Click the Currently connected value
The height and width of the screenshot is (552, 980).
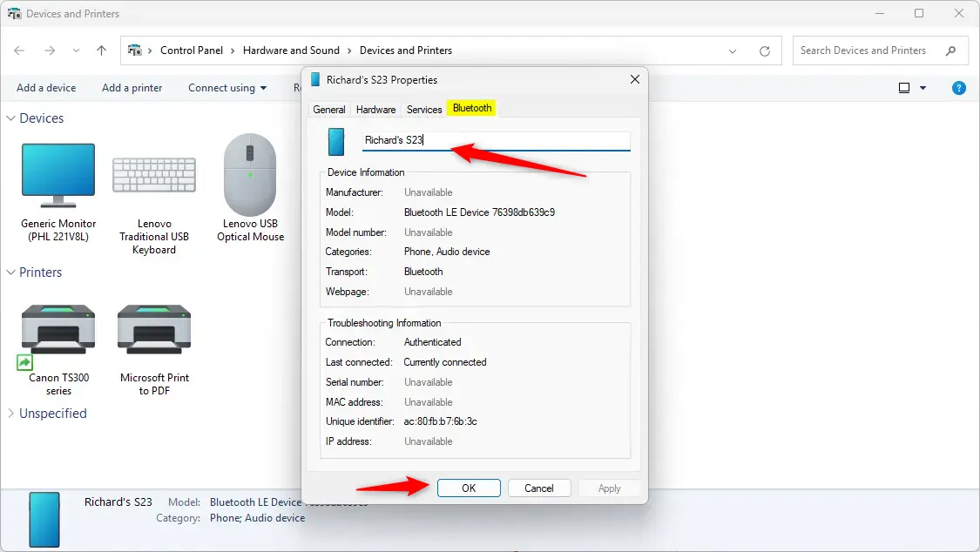tap(445, 362)
